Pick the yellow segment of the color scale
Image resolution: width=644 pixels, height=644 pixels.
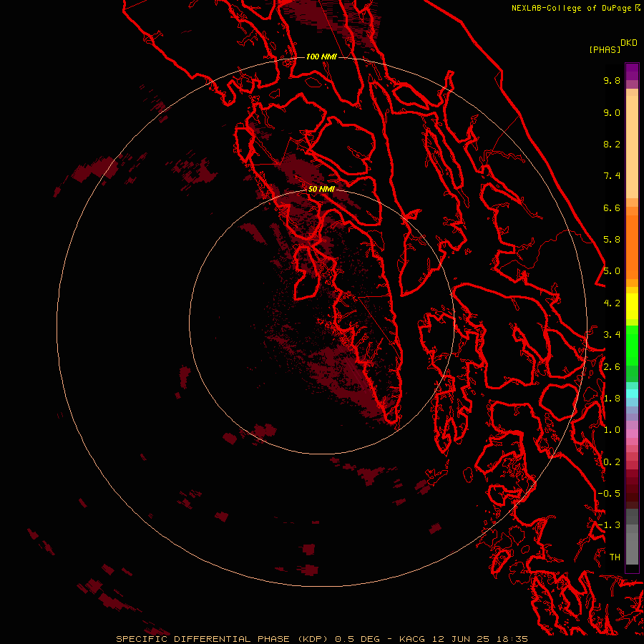point(632,306)
